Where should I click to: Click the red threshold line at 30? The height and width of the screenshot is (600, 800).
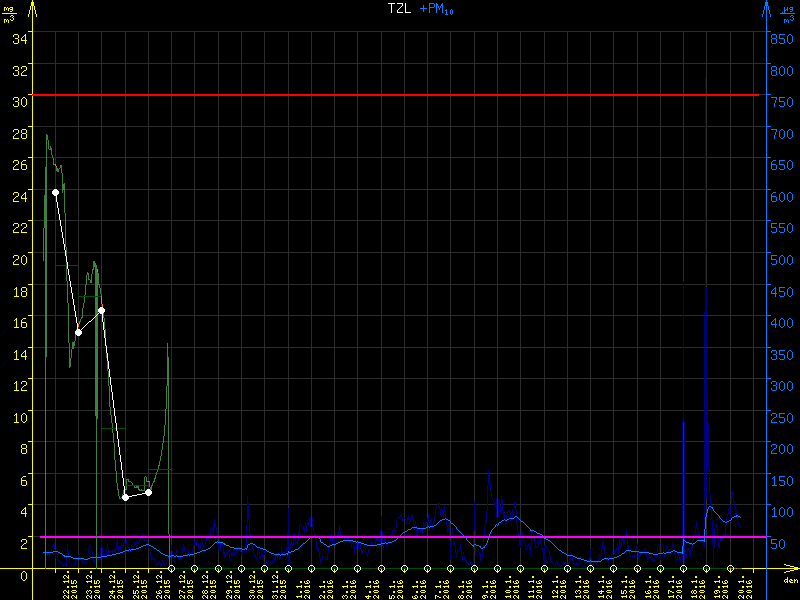(x=400, y=95)
